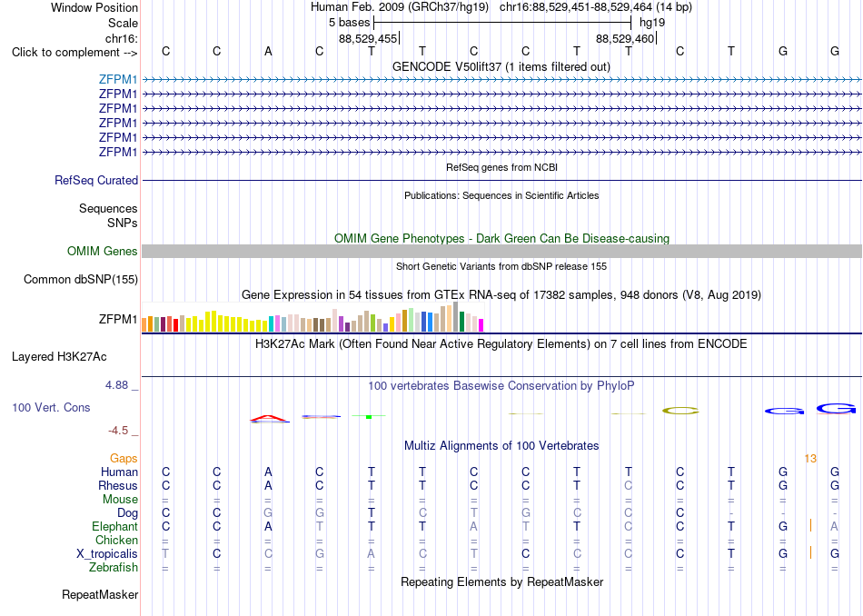This screenshot has height=616, width=863.
Task: Click "Repeating Elements by RepeatMasker" title
Action: coord(501,581)
